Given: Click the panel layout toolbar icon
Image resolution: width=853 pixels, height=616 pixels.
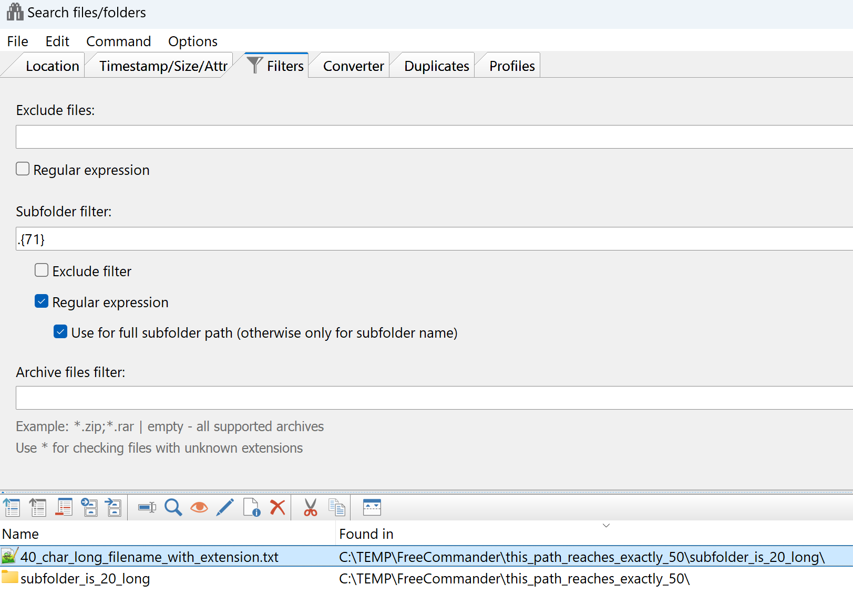Looking at the screenshot, I should (x=372, y=508).
